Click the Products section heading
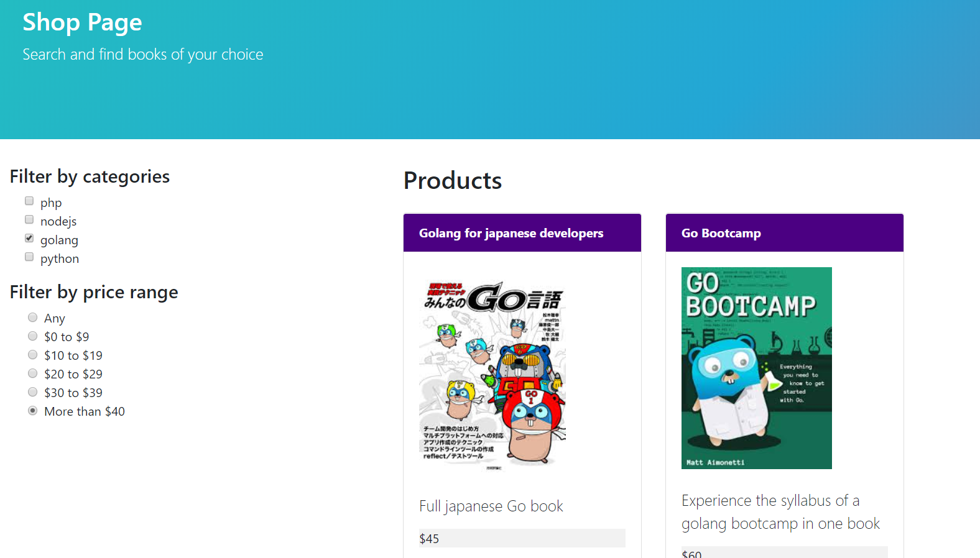Screen dimensions: 980x558 (452, 181)
